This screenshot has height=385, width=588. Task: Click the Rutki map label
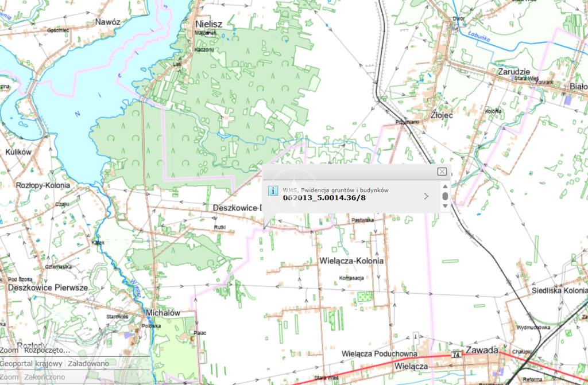(x=220, y=227)
